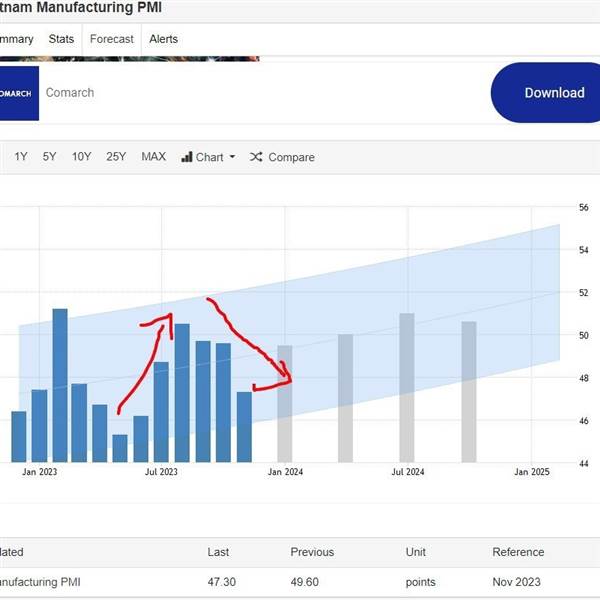Open the Alerts tab
The height and width of the screenshot is (600, 600).
coord(163,39)
